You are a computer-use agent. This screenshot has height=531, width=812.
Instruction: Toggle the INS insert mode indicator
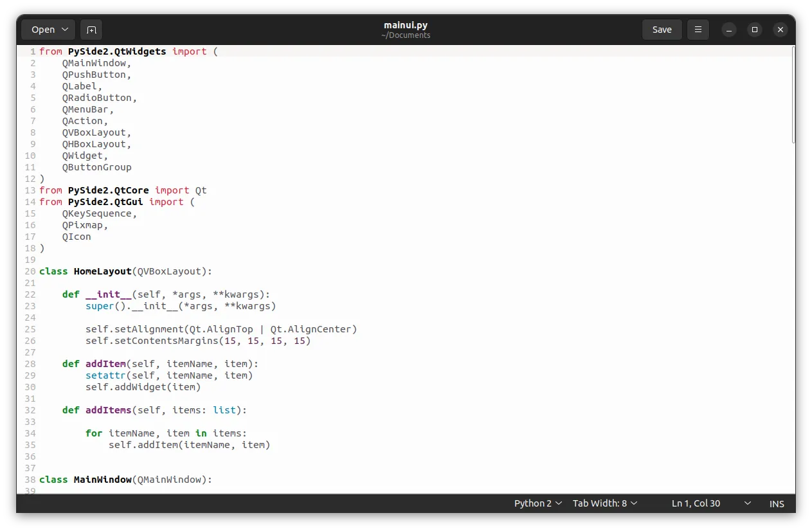(777, 503)
